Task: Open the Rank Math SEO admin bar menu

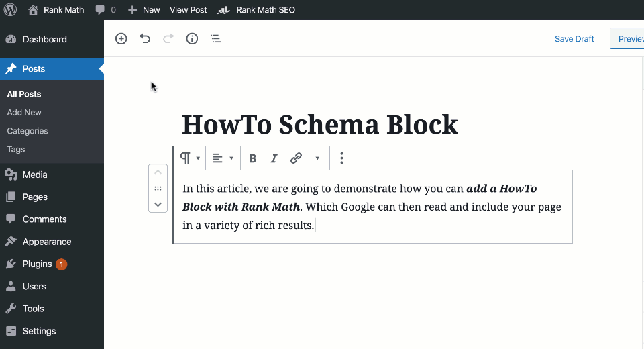Action: [x=256, y=10]
